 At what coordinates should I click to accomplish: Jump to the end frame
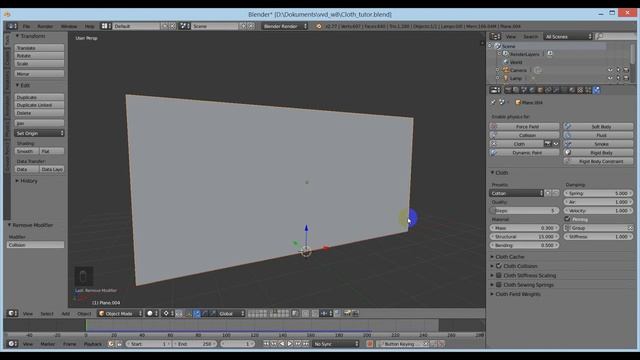(x=306, y=344)
